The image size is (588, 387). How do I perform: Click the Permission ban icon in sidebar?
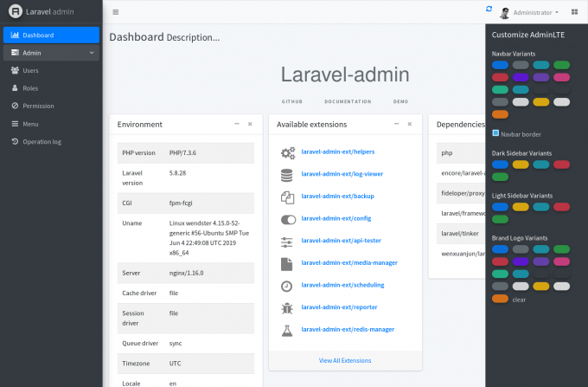pos(15,106)
